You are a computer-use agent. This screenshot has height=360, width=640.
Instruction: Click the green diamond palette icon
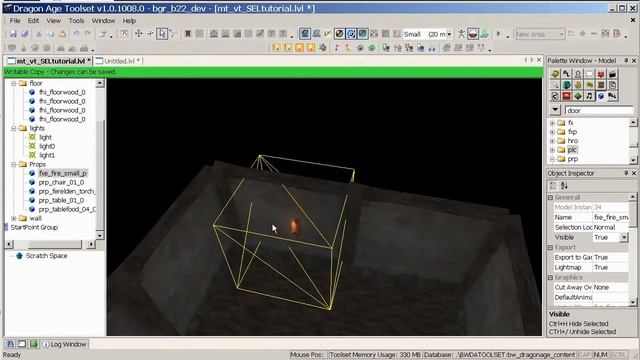tap(578, 96)
